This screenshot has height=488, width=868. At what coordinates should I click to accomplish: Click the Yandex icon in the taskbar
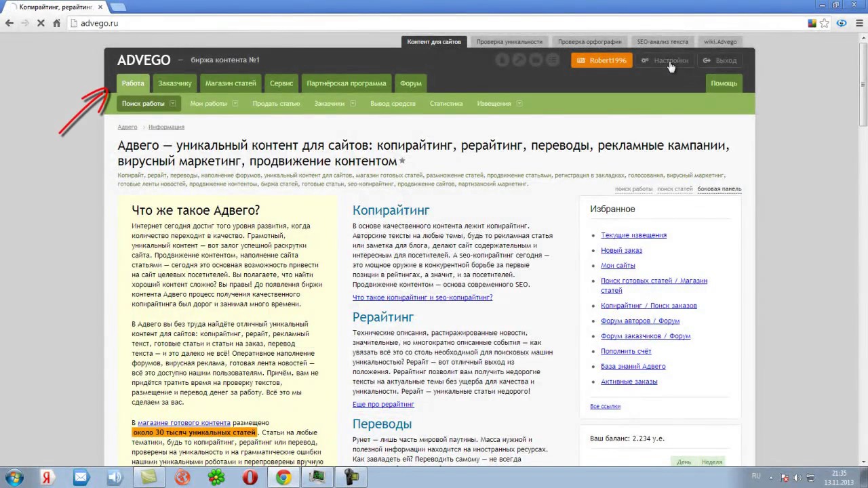point(47,478)
